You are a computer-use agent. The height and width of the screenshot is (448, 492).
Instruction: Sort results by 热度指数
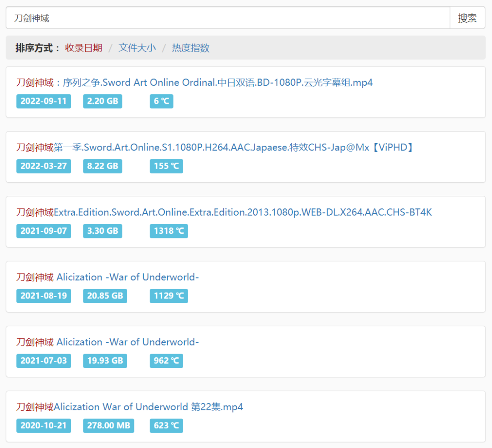tap(190, 48)
